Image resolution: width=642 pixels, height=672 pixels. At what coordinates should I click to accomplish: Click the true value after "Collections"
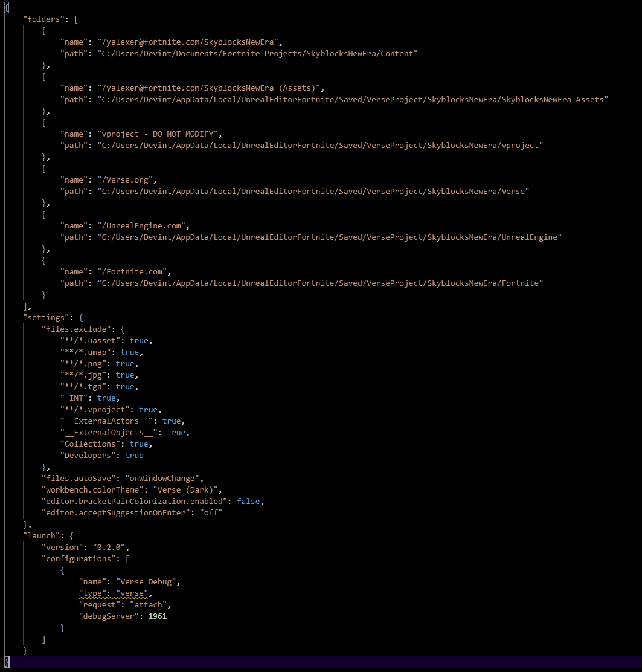(x=139, y=444)
